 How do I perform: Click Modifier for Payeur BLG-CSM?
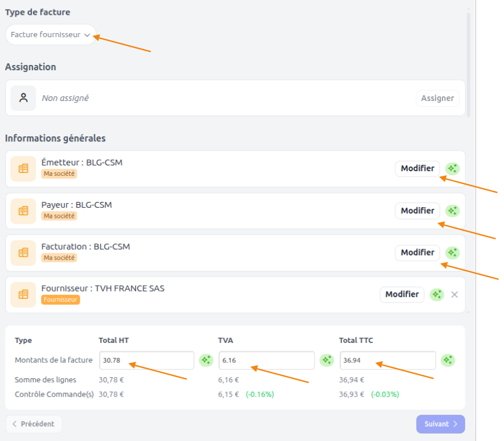[417, 211]
